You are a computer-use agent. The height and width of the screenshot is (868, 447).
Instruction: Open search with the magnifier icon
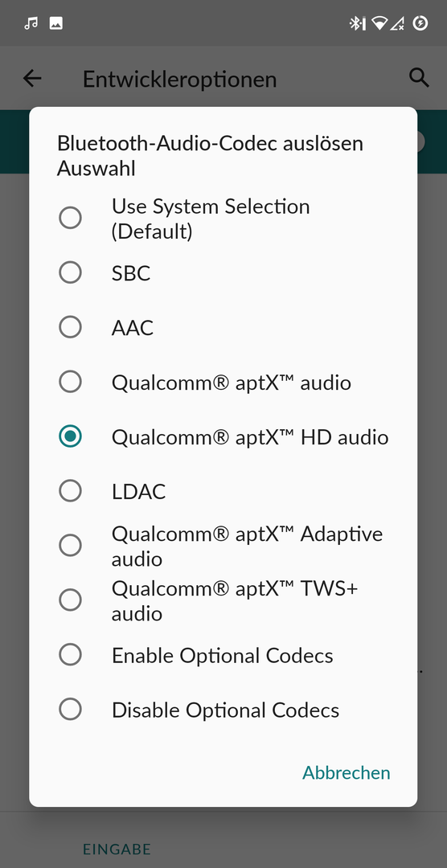(419, 78)
